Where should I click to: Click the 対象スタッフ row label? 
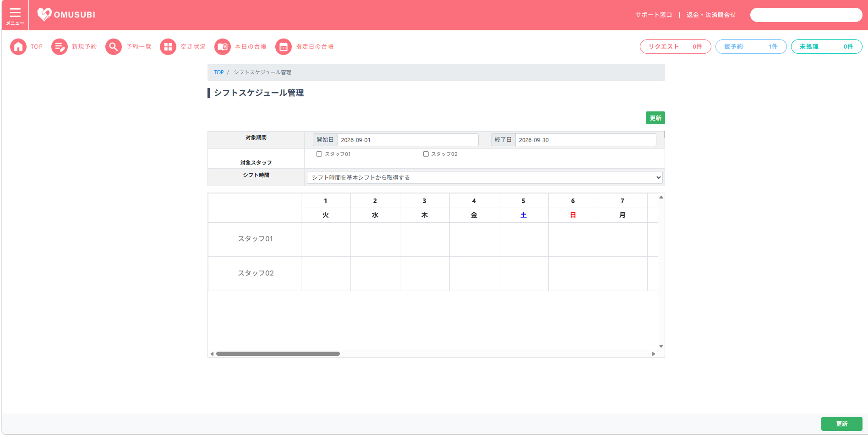256,163
